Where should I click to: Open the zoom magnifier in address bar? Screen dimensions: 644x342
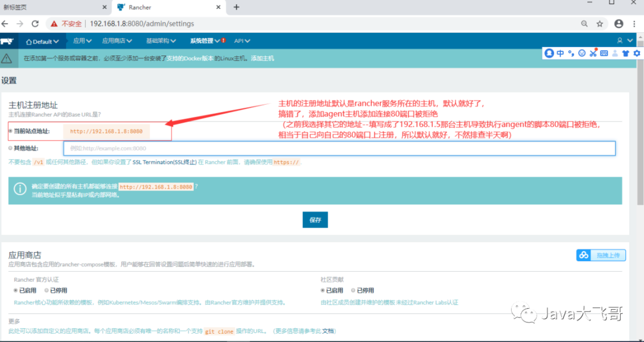point(584,24)
